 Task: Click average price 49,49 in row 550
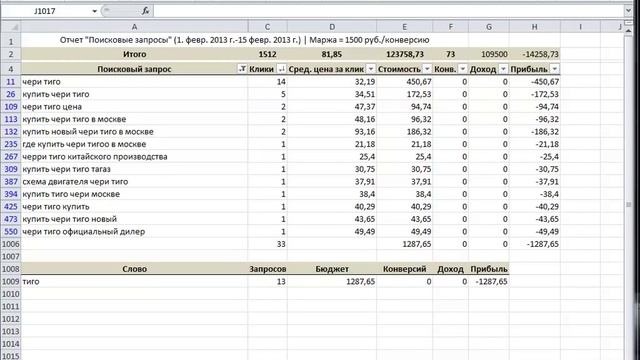pyautogui.click(x=332, y=232)
